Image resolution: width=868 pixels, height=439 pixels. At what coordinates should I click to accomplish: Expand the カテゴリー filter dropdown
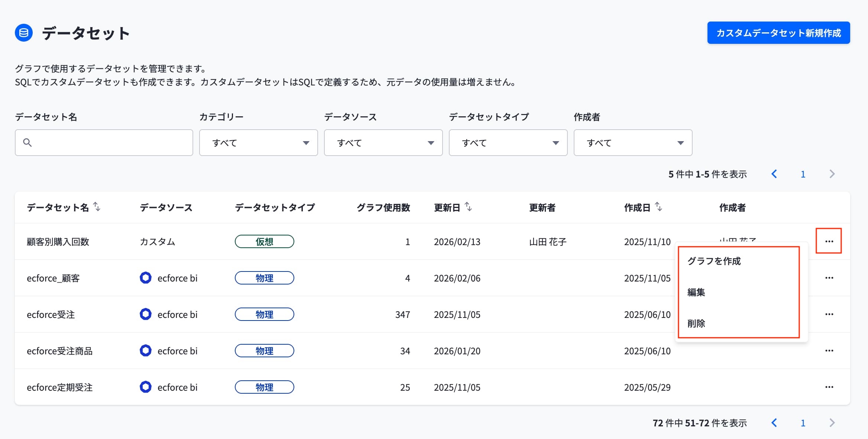[x=259, y=143]
